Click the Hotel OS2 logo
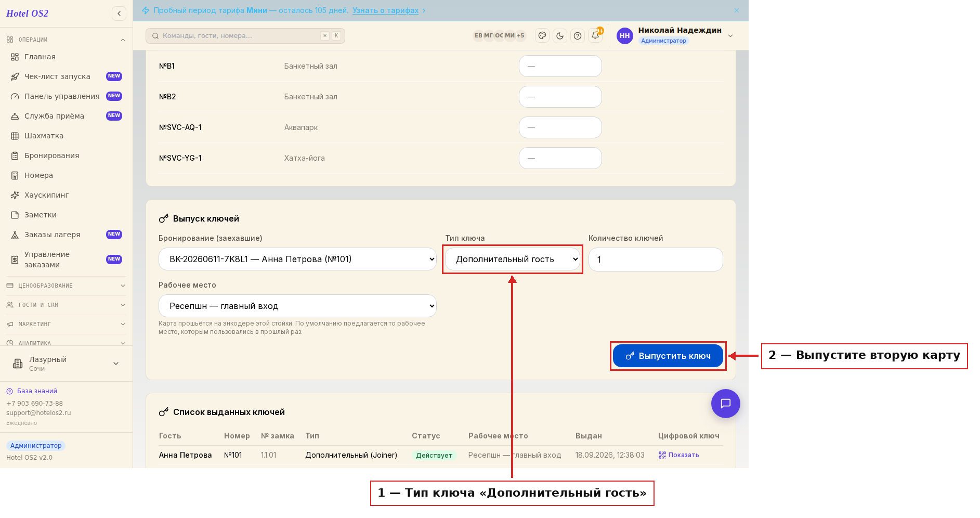Viewport: 980px width, 518px height. [x=28, y=14]
